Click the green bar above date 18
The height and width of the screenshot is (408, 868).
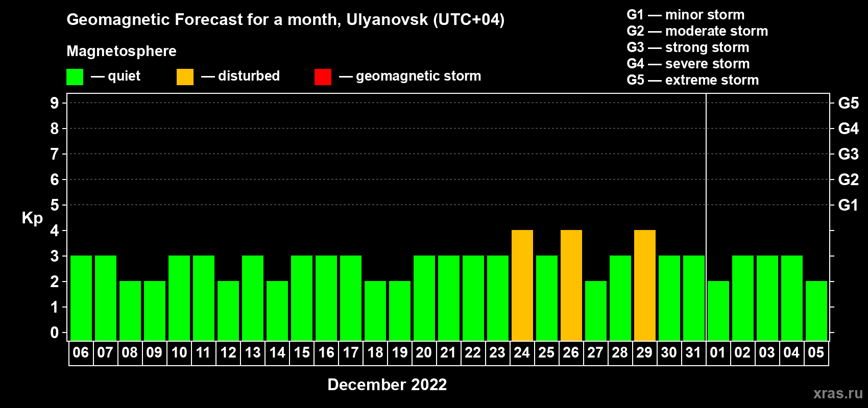pyautogui.click(x=375, y=311)
